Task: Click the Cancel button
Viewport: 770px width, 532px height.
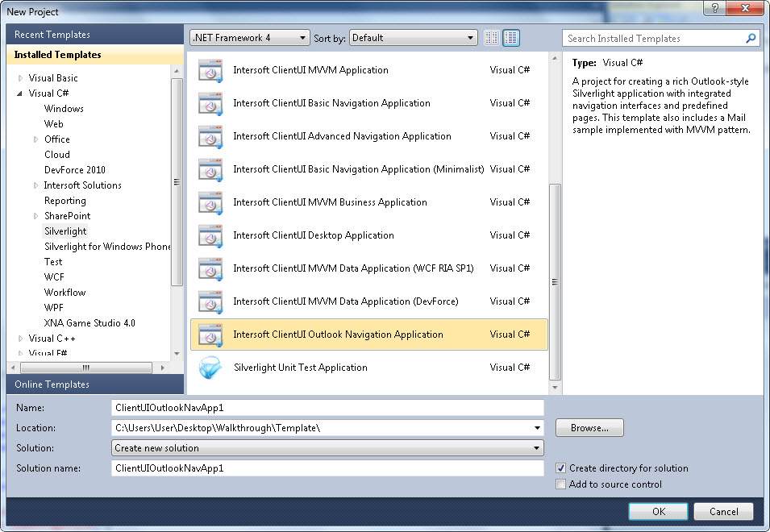Action: click(723, 511)
